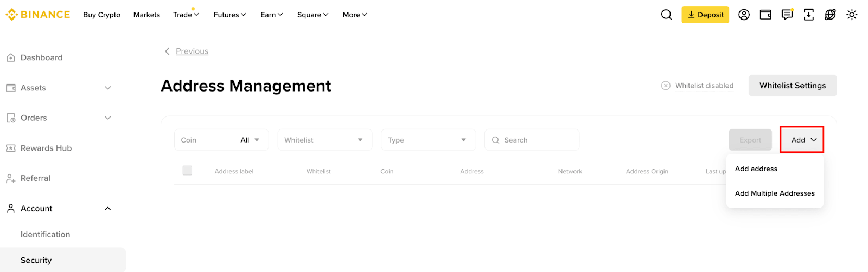Open the Coin filter dropdown
The height and width of the screenshot is (272, 868).
(x=221, y=140)
